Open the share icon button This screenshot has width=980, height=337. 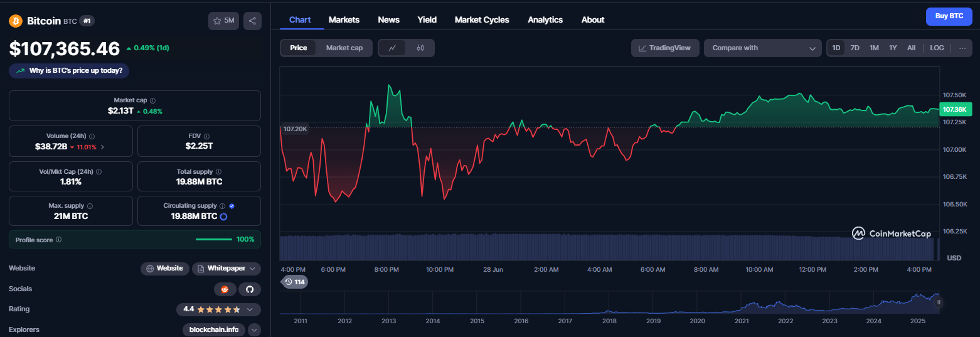click(x=252, y=21)
